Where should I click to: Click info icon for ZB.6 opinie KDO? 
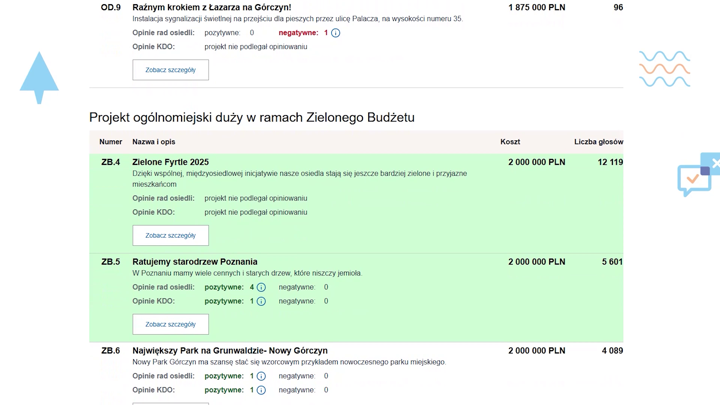pos(261,391)
